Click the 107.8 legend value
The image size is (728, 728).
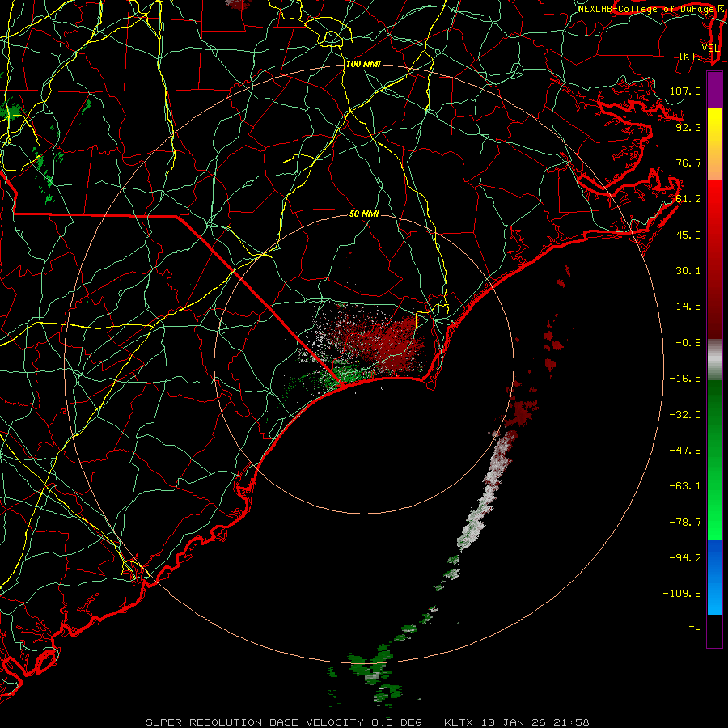(x=685, y=91)
